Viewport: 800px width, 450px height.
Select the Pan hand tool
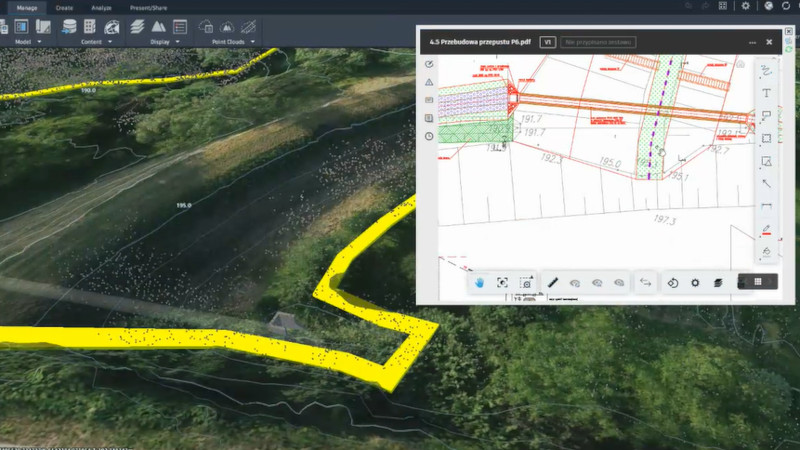479,283
